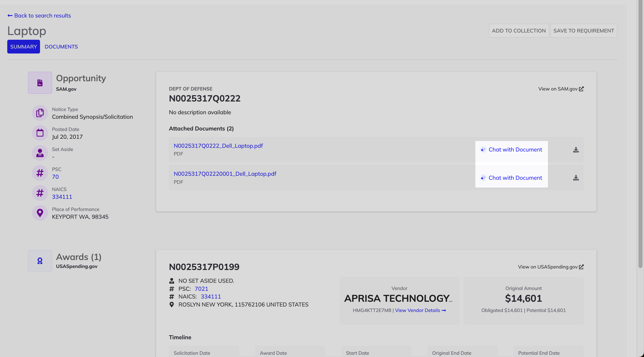Download N0025317Q0222_Dell_Laptop.pdf
644x357 pixels.
click(x=576, y=150)
